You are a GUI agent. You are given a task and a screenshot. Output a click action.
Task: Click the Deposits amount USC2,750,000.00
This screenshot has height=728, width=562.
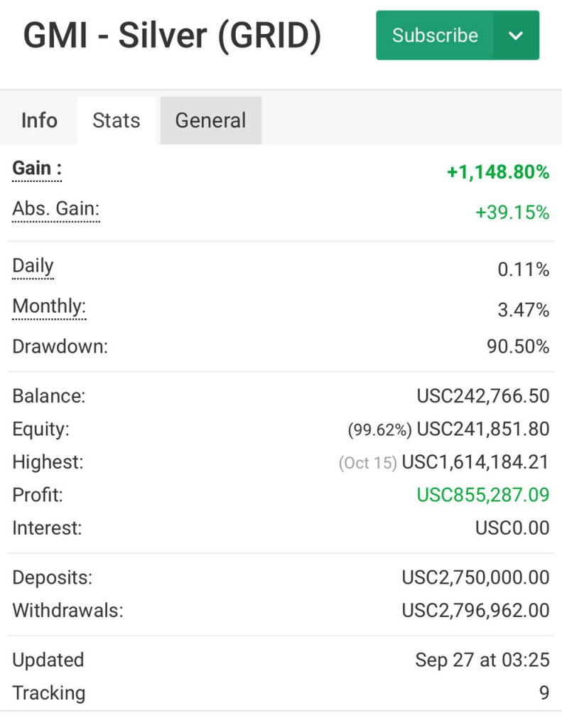pos(475,578)
